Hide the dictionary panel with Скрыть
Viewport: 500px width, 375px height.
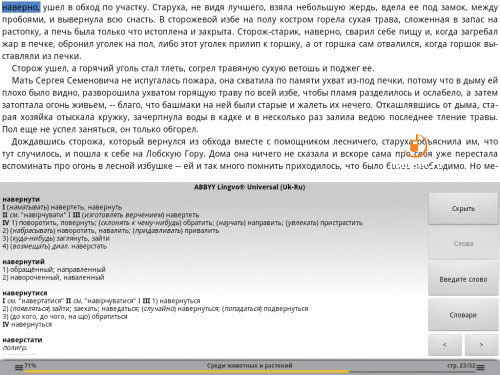463,209
